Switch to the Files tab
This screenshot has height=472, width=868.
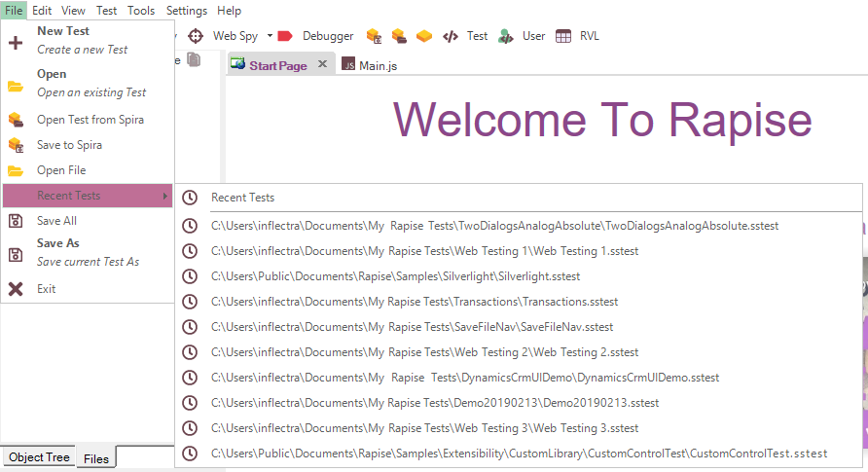point(96,458)
